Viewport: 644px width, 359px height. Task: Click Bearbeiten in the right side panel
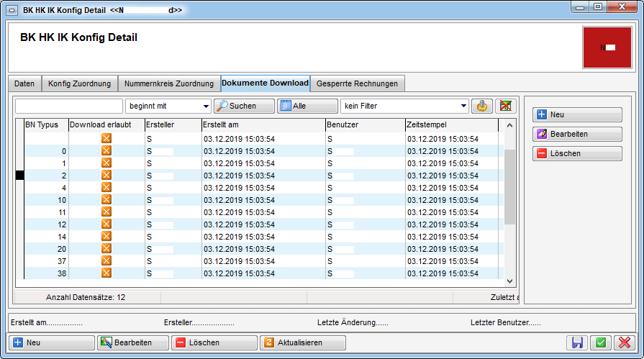point(577,134)
